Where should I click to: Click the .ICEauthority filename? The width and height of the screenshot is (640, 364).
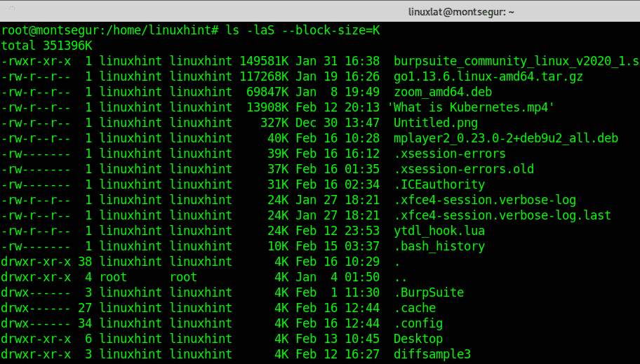tap(439, 184)
